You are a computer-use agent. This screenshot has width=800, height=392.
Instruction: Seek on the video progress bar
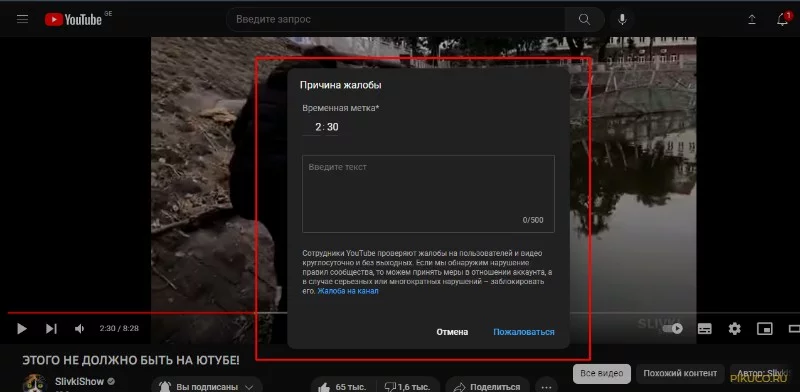[x=400, y=313]
